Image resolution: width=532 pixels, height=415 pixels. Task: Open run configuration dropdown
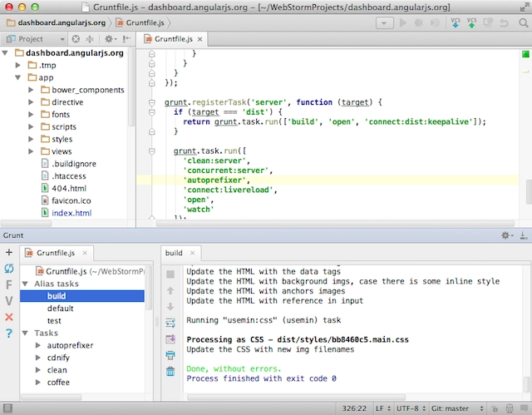coord(385,23)
